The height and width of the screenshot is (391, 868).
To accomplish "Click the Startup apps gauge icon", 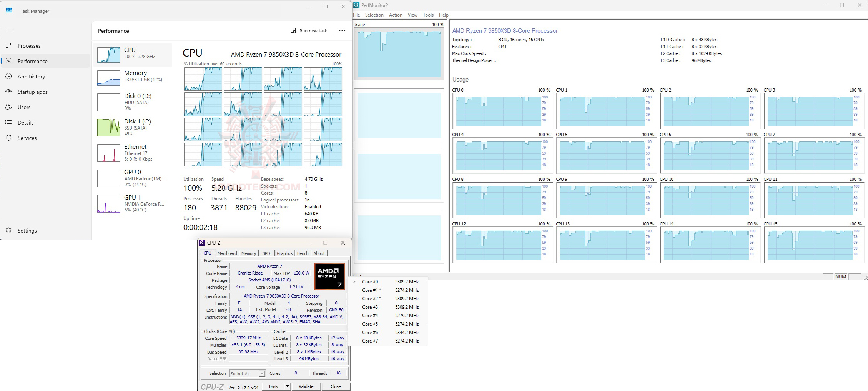I will click(8, 92).
